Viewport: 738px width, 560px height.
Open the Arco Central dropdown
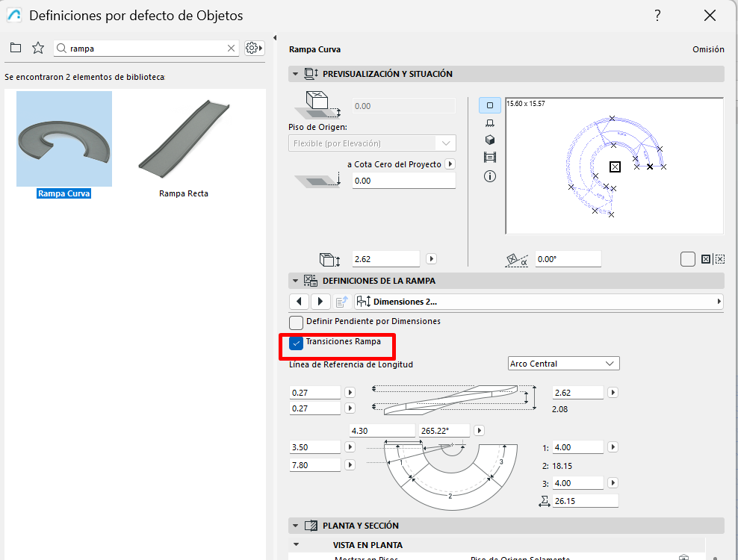[x=563, y=364]
